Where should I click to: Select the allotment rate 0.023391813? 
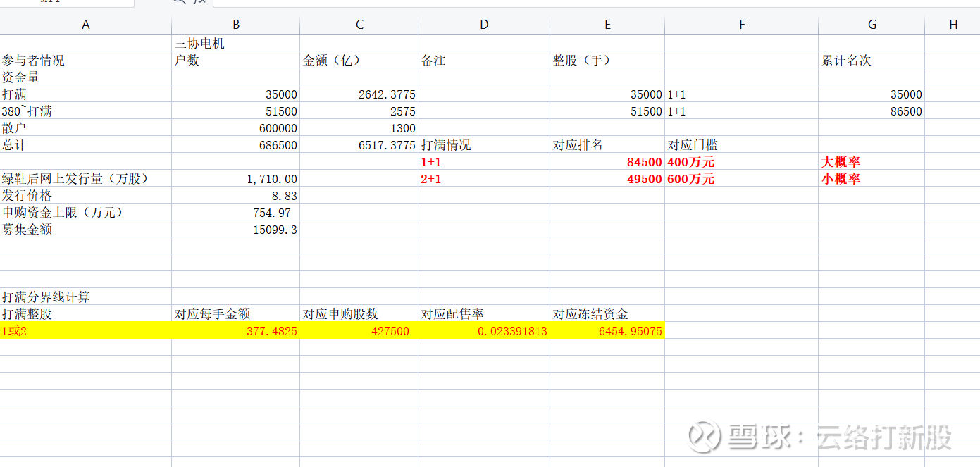[x=484, y=330]
